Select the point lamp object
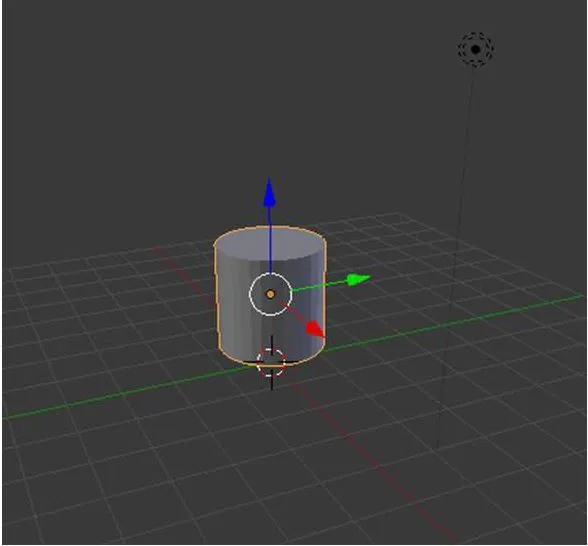588x546 pixels. (x=476, y=49)
